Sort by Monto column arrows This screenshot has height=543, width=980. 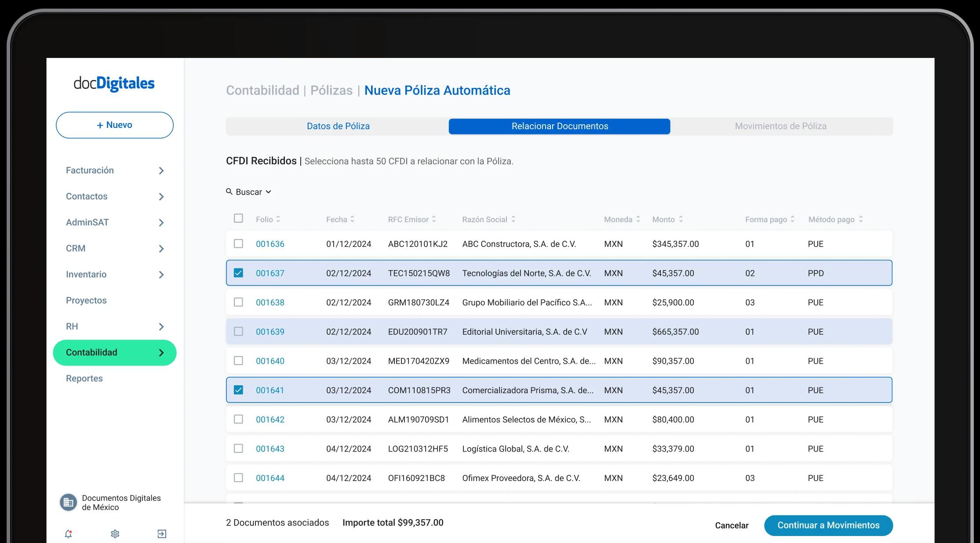coord(681,219)
